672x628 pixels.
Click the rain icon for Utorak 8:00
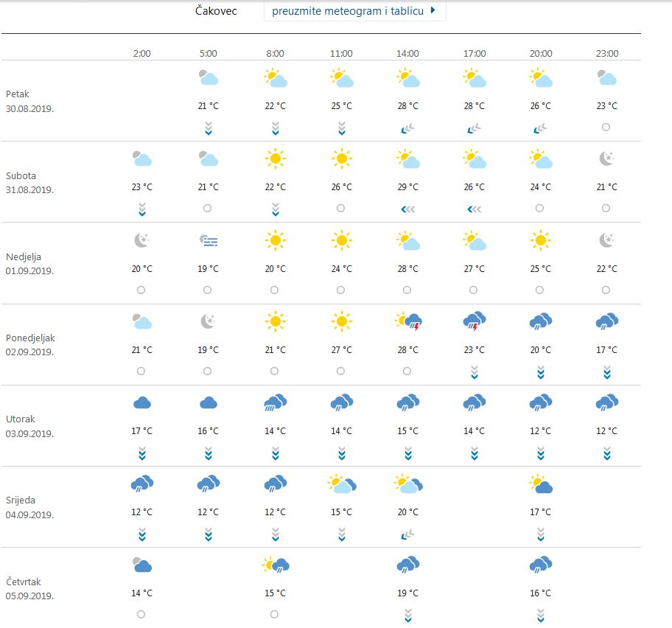point(275,402)
